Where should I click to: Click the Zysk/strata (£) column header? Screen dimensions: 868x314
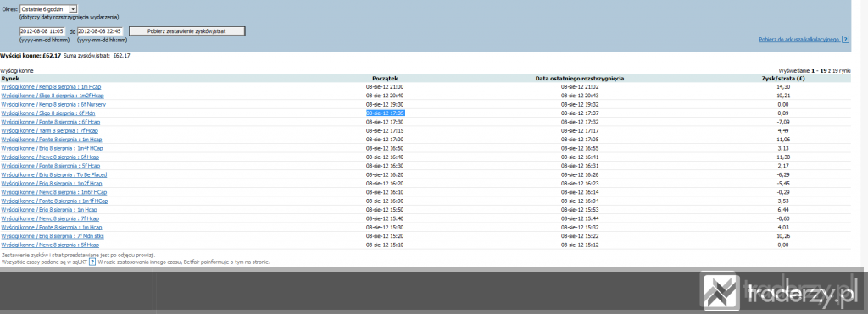pos(782,79)
